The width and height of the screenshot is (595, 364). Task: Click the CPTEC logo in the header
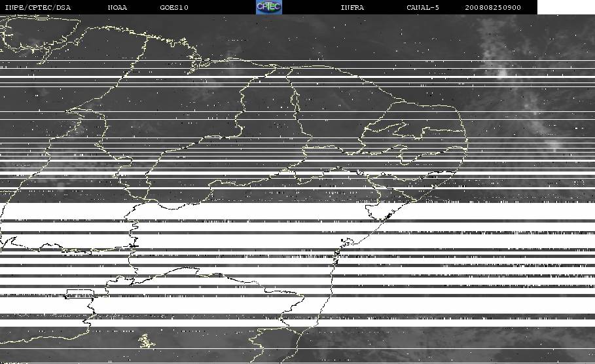[268, 7]
